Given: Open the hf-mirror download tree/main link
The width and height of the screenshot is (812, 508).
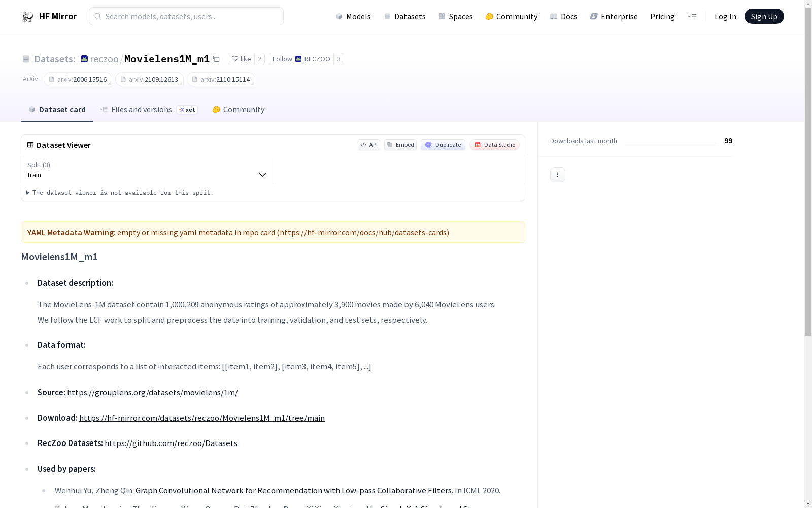Looking at the screenshot, I should click(x=202, y=418).
